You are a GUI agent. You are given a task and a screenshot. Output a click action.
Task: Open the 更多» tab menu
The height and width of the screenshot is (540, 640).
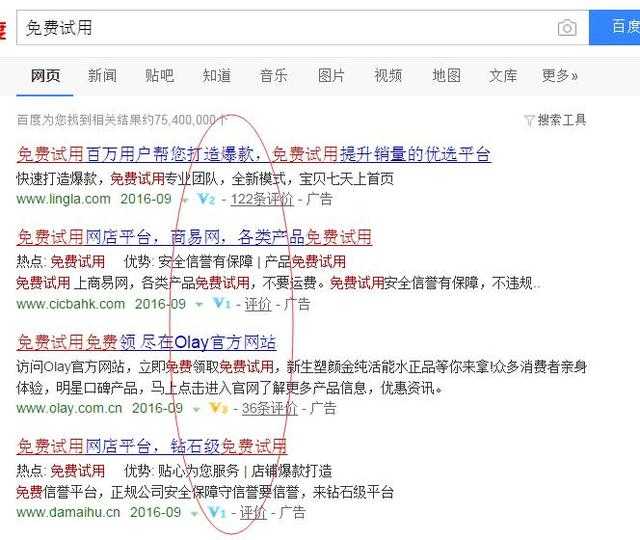(560, 76)
